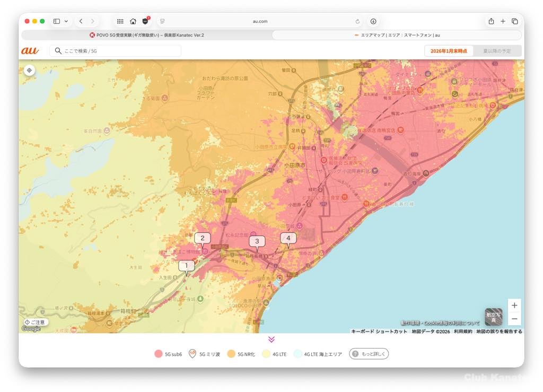Click the shield extension icon with badge
This screenshot has width=543, height=392.
point(145,21)
